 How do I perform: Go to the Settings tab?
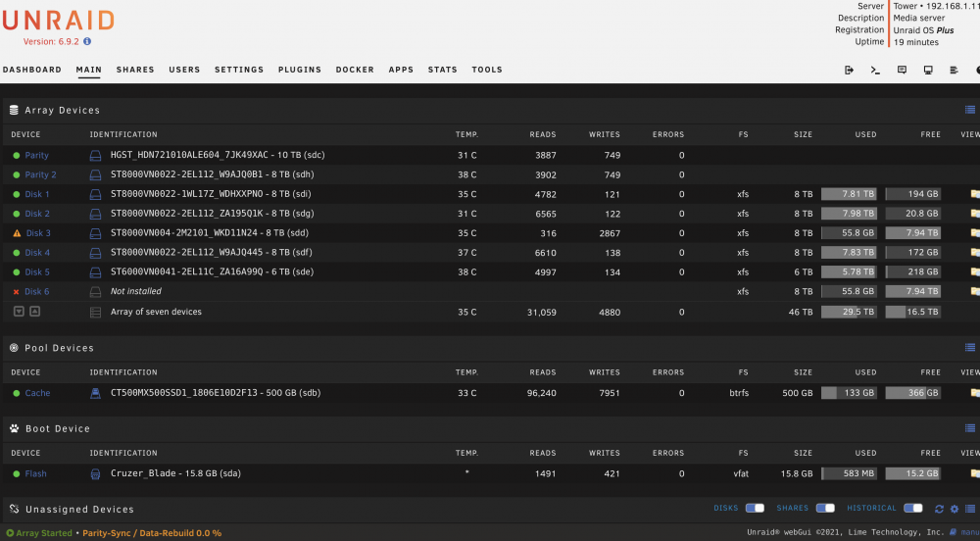coord(239,70)
